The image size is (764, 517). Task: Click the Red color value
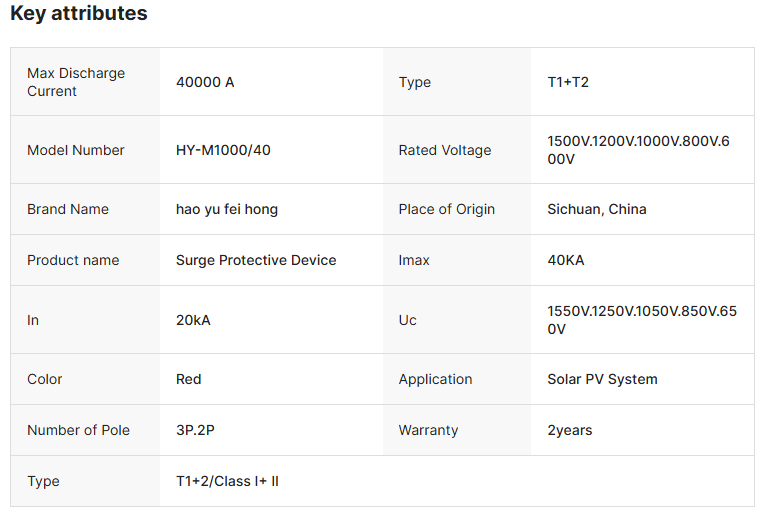[x=189, y=379]
